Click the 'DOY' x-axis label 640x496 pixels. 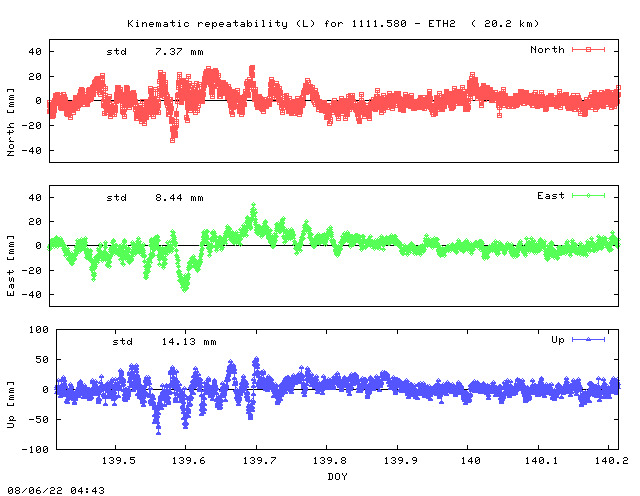coord(337,476)
